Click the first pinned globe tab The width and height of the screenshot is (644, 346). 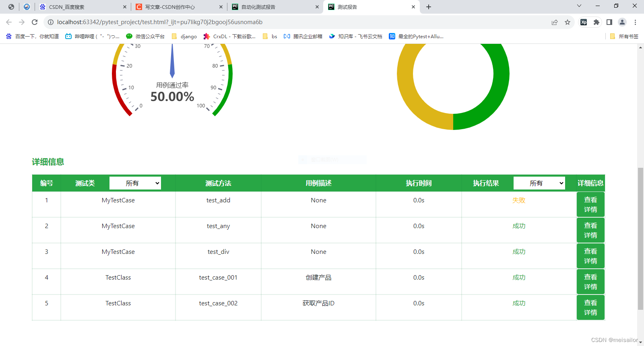tap(11, 7)
